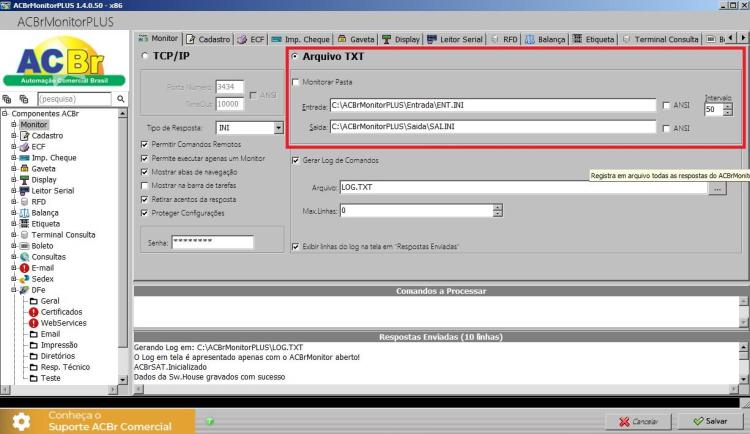Switch to the Leitor Serial tab
The width and height of the screenshot is (750, 434).
click(455, 39)
